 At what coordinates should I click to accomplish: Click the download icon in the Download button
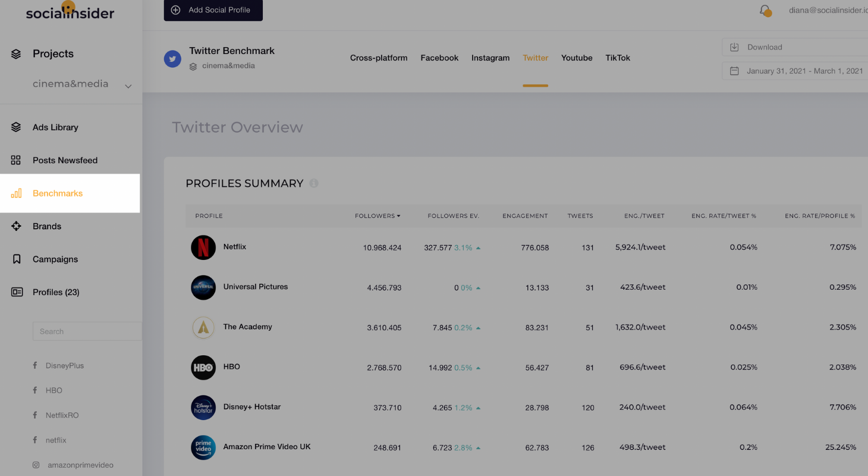(734, 47)
